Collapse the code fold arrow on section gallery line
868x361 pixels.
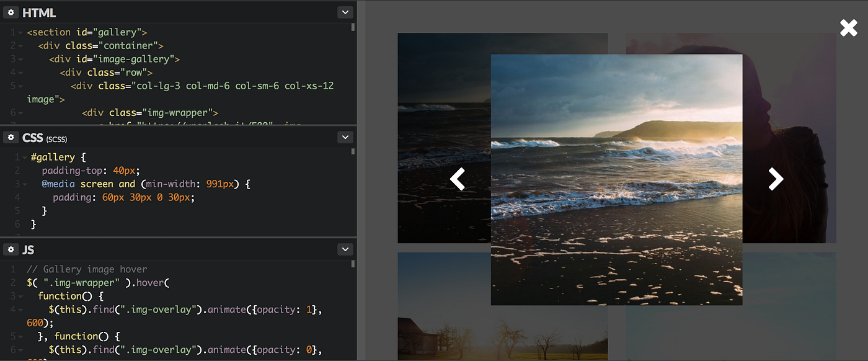(19, 32)
